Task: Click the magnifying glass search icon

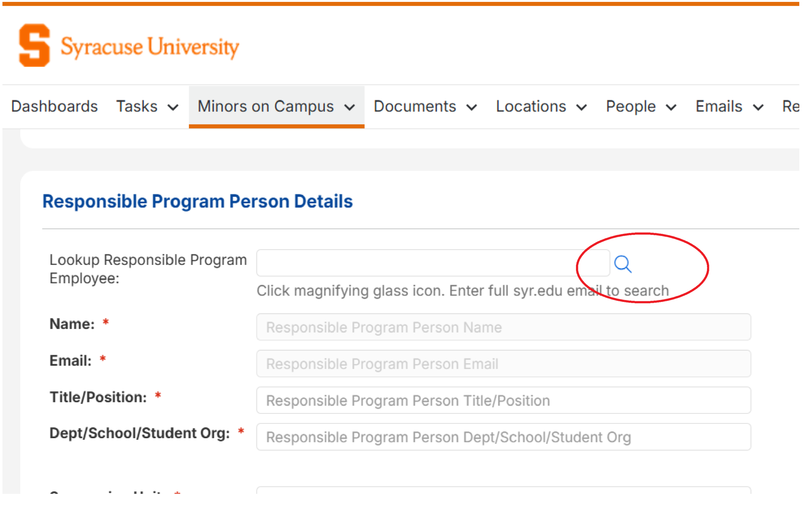Action: pyautogui.click(x=623, y=264)
